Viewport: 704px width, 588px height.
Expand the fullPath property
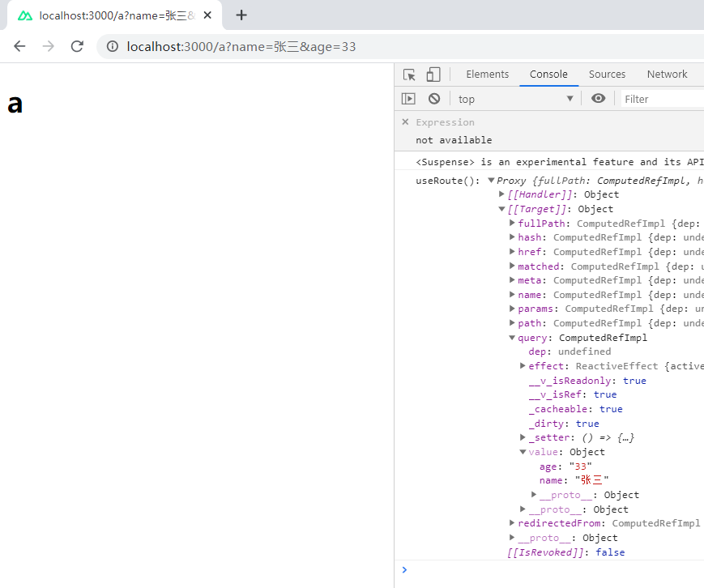(x=512, y=223)
